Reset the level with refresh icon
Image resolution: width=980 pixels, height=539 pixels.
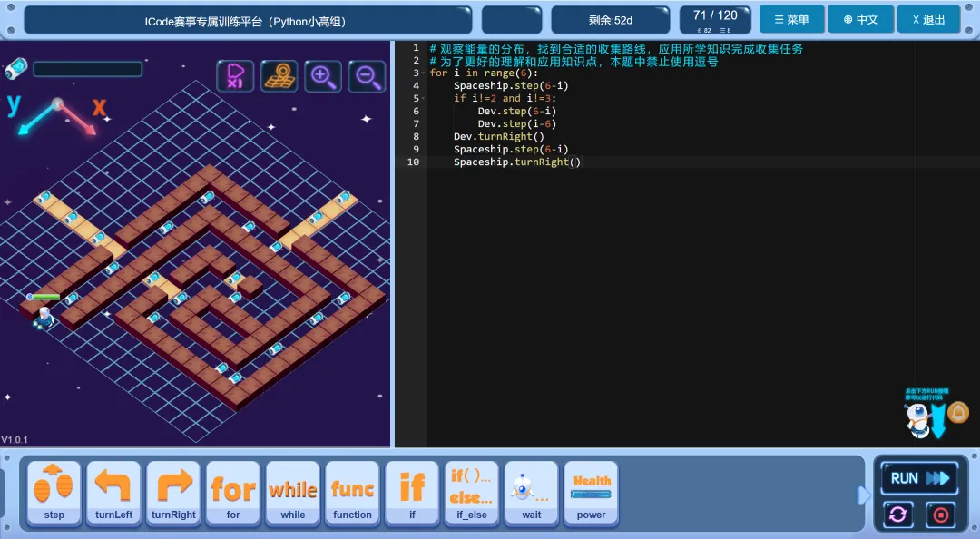pos(897,514)
